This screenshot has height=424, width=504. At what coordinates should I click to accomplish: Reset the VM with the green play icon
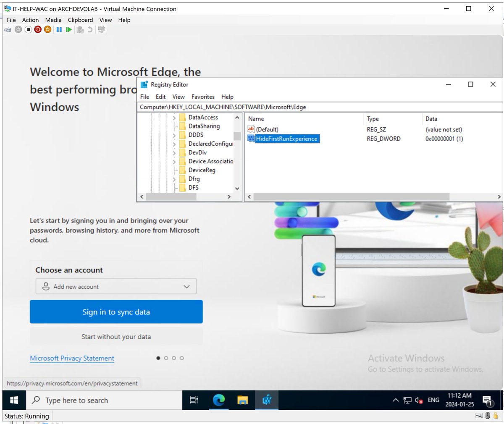point(68,29)
